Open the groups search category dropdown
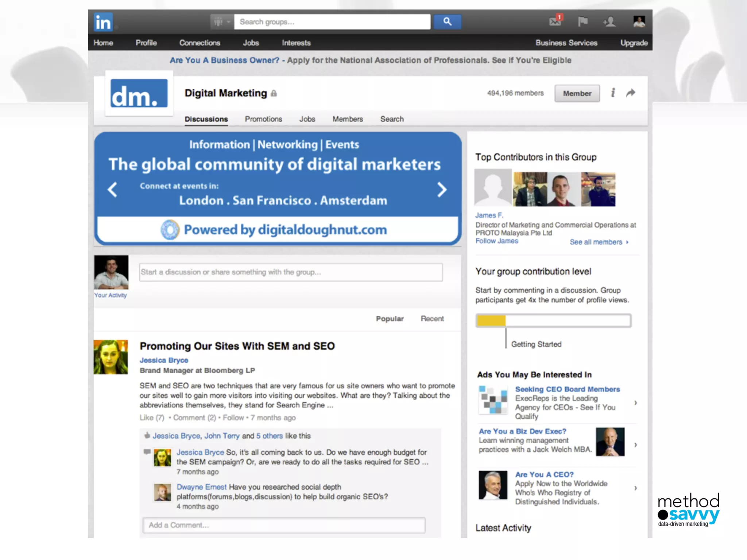 click(222, 22)
